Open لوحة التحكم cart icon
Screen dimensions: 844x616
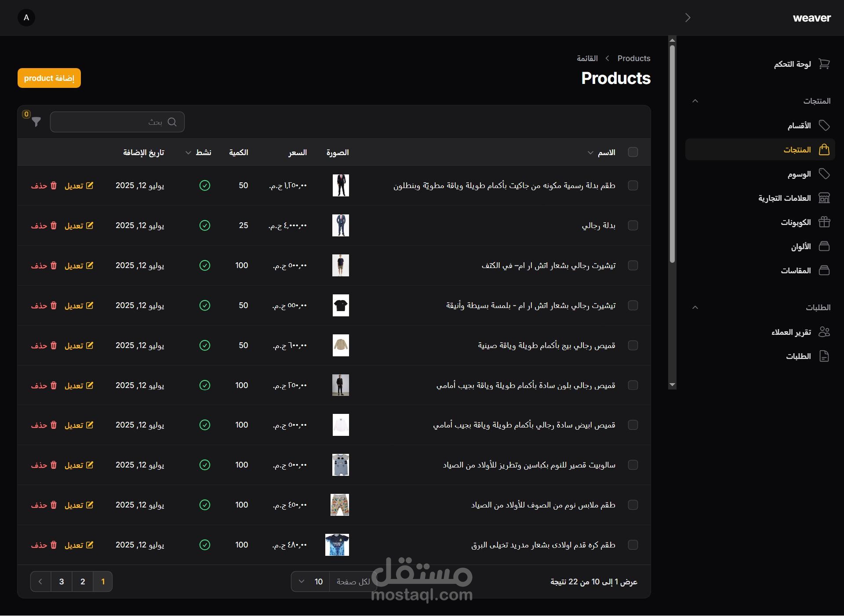click(824, 64)
